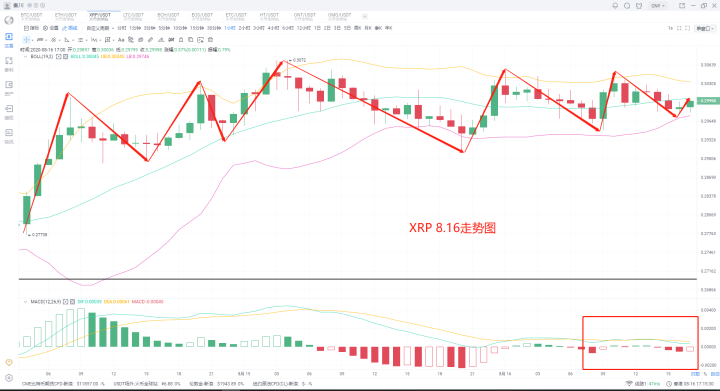Open the Aa text annotation tool
This screenshot has width=720, height=391.
click(121, 40)
